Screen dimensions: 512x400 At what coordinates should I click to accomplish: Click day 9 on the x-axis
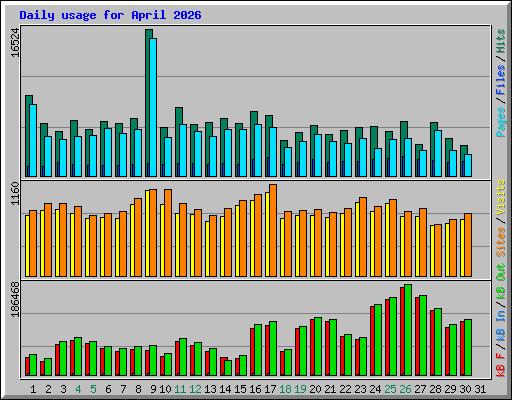(x=153, y=389)
